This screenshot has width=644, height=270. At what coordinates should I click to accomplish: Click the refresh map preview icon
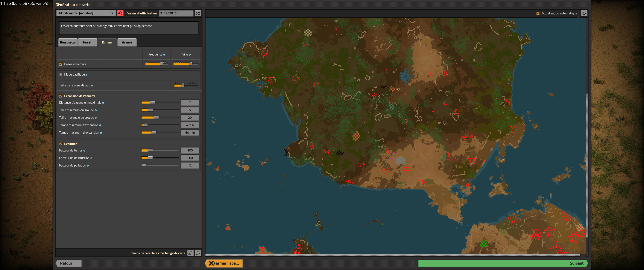tap(584, 13)
